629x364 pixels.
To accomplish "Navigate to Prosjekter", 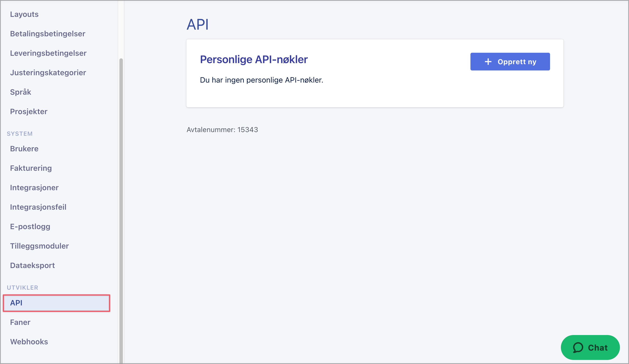I will [29, 112].
